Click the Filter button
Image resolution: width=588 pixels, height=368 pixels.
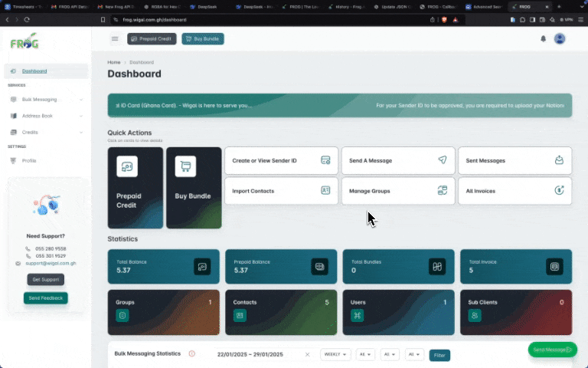tap(439, 355)
